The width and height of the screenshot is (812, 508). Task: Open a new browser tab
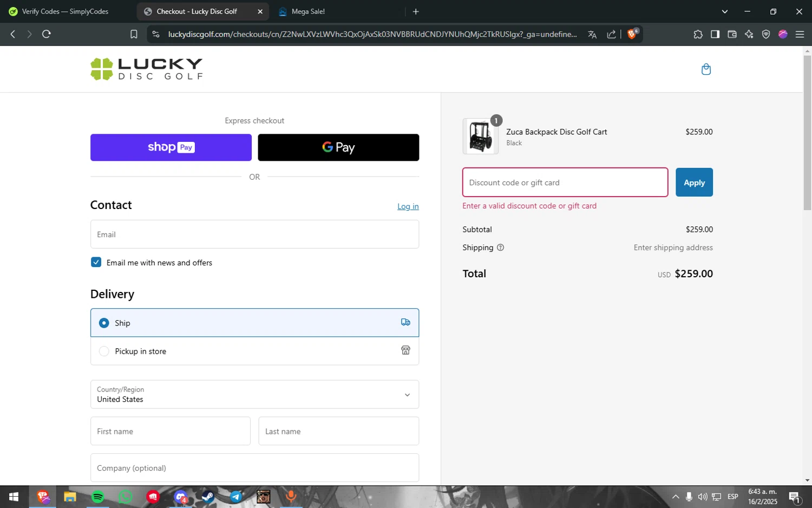coord(416,11)
